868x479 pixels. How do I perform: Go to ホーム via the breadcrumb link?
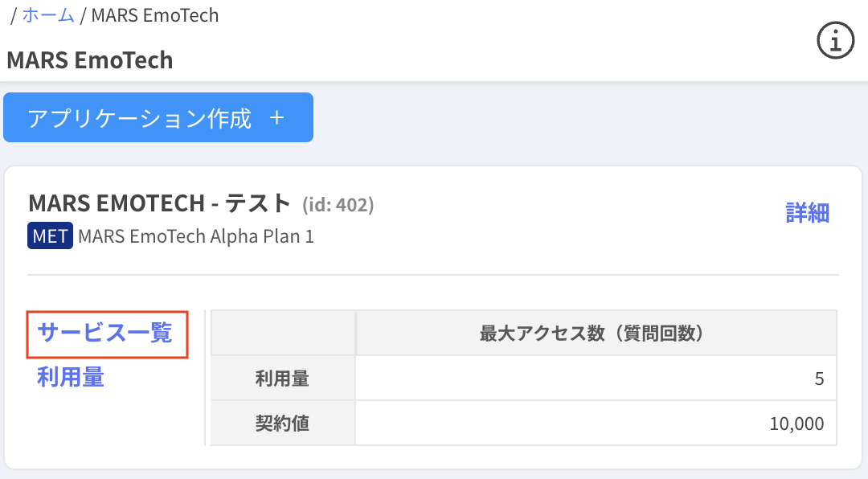pos(48,15)
